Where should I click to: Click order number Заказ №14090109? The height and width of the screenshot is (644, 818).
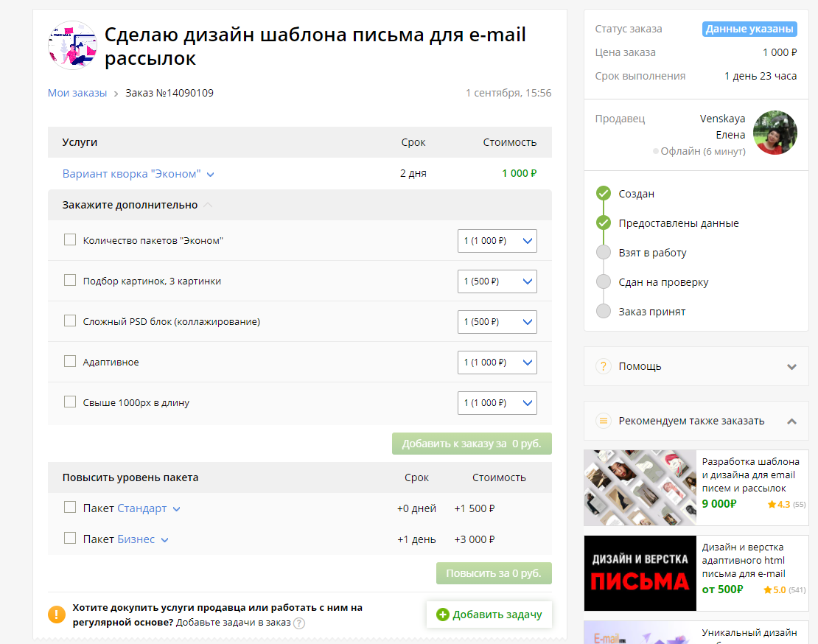[169, 93]
